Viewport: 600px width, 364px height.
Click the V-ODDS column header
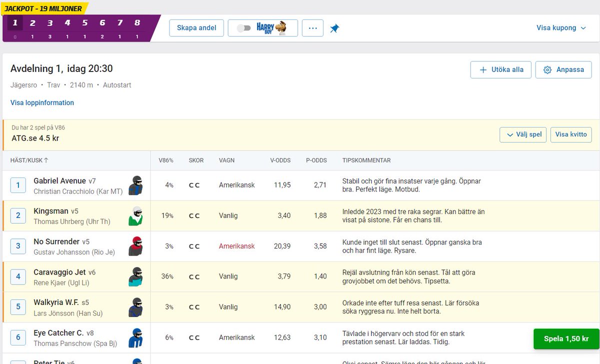click(280, 160)
